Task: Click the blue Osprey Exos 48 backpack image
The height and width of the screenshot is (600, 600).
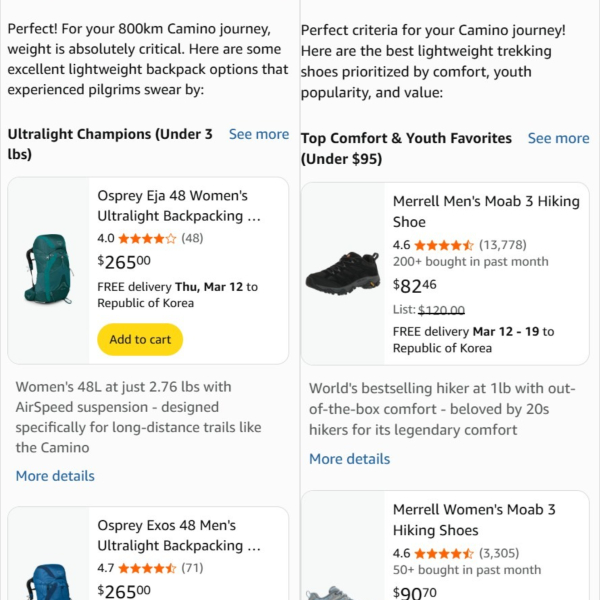Action: point(49,582)
